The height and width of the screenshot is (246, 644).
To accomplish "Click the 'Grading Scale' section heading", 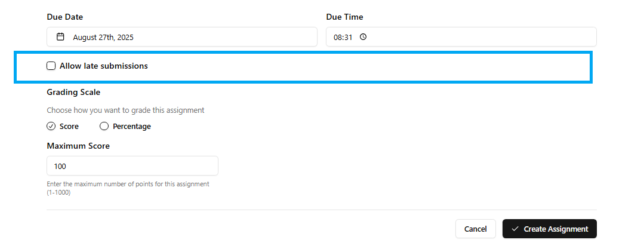I will 73,93.
